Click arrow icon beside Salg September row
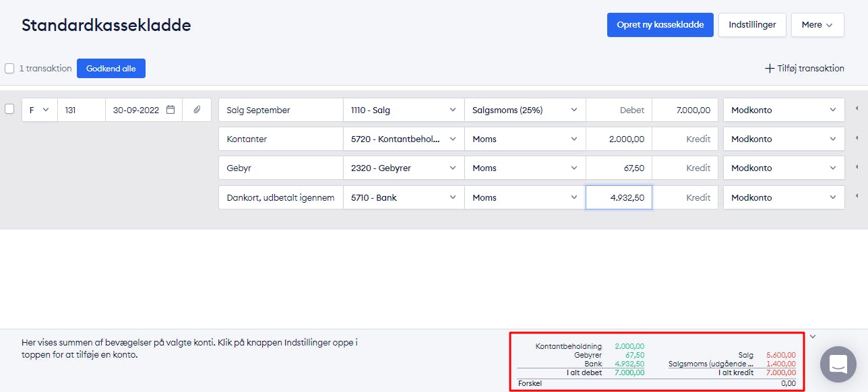 (857, 109)
